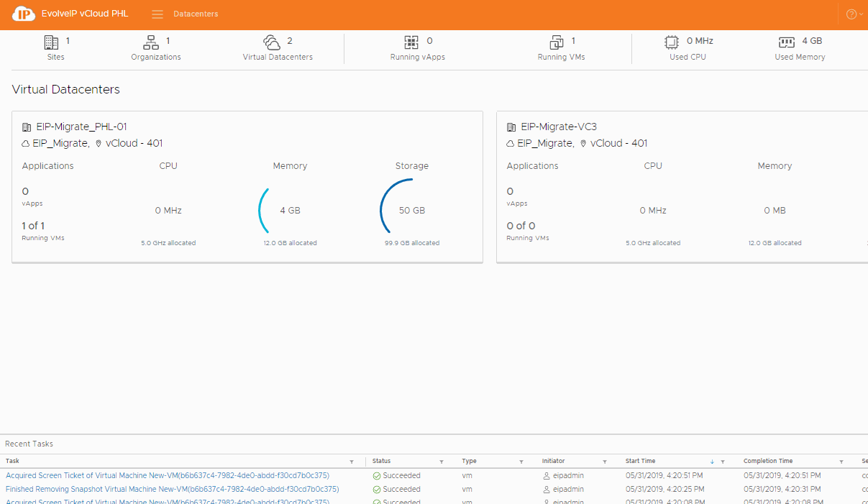Toggle Start Time sort order arrow
Image resolution: width=868 pixels, height=504 pixels.
pos(712,462)
